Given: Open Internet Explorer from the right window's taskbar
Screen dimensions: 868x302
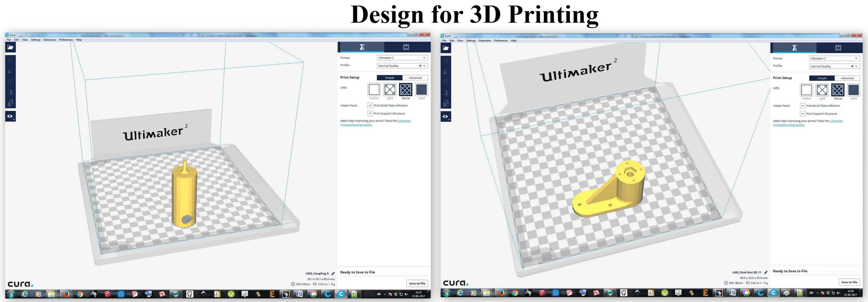Looking at the screenshot, I should click(x=460, y=293).
